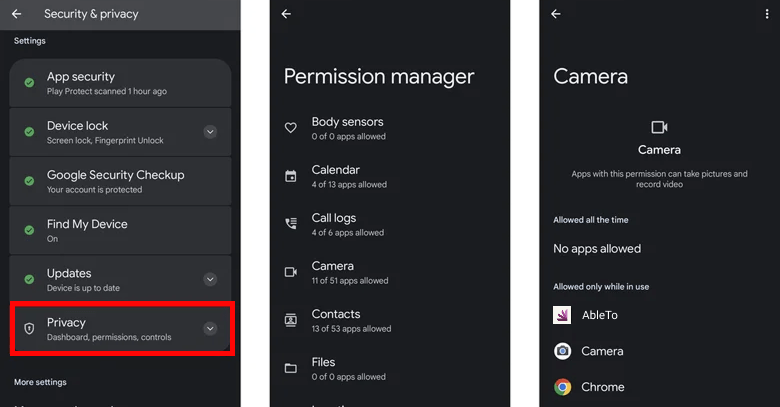This screenshot has height=407, width=780.
Task: Open Camera permission in Permission manager
Action: (x=390, y=273)
